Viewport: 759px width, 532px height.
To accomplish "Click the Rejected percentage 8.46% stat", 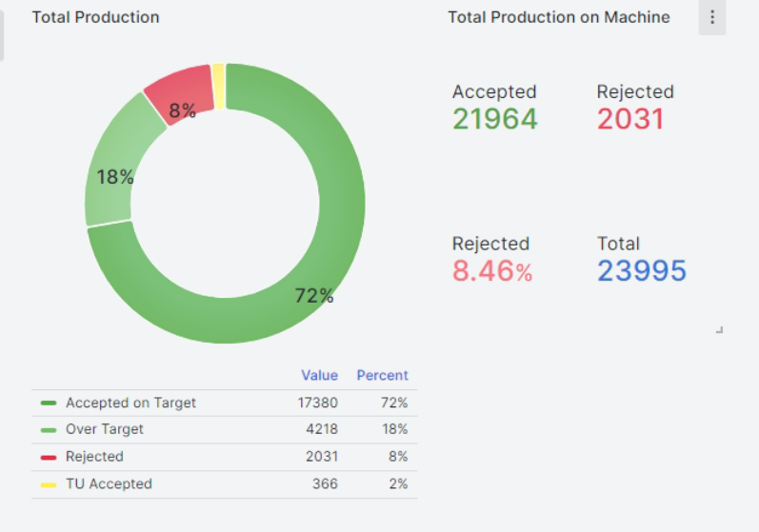I will pos(491,271).
